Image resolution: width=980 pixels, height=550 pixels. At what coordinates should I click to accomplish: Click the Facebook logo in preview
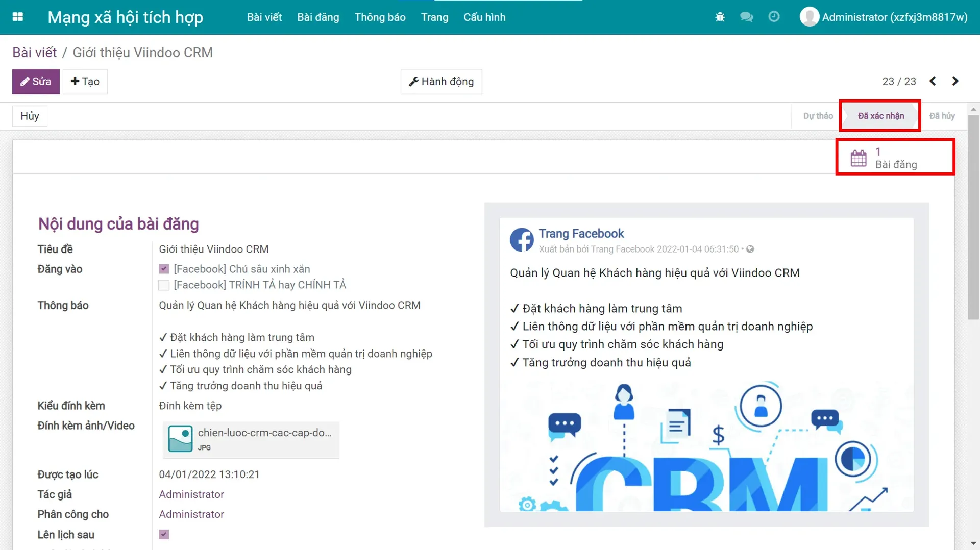[522, 240]
